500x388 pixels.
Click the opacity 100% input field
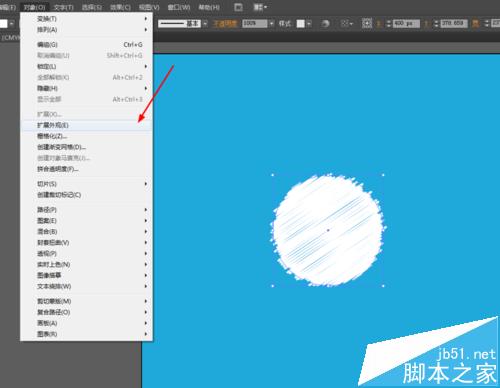[x=255, y=24]
